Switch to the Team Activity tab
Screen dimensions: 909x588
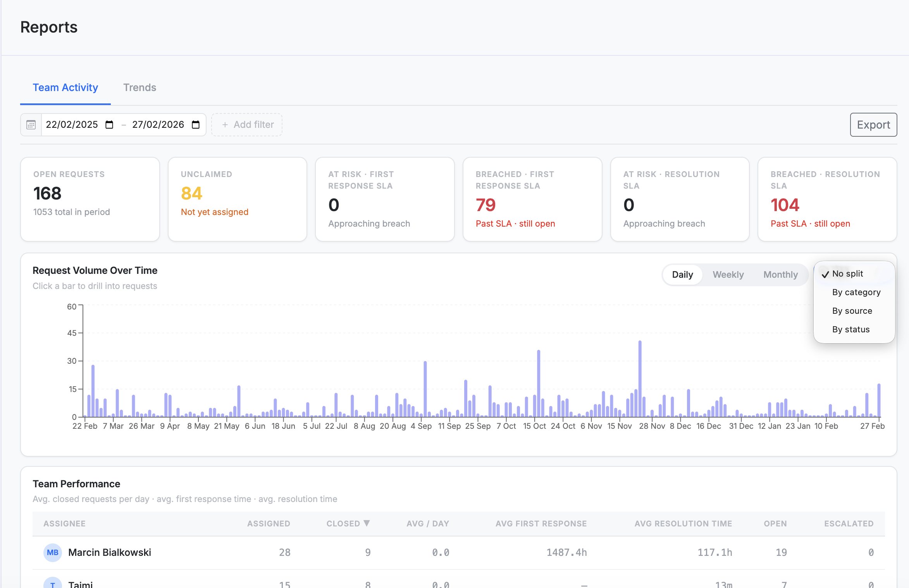coord(65,88)
